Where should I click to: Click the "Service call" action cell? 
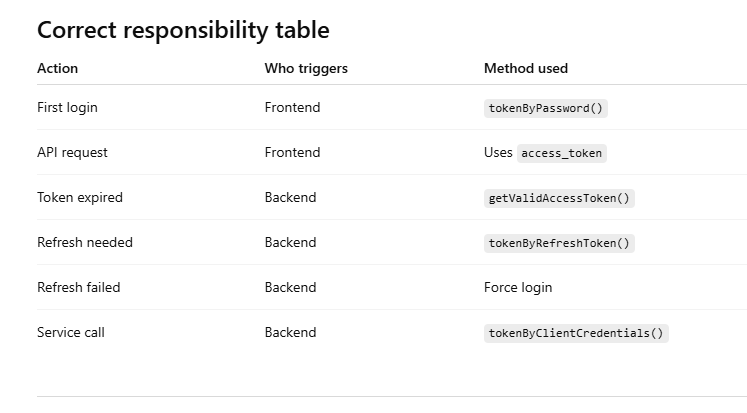[x=71, y=332]
